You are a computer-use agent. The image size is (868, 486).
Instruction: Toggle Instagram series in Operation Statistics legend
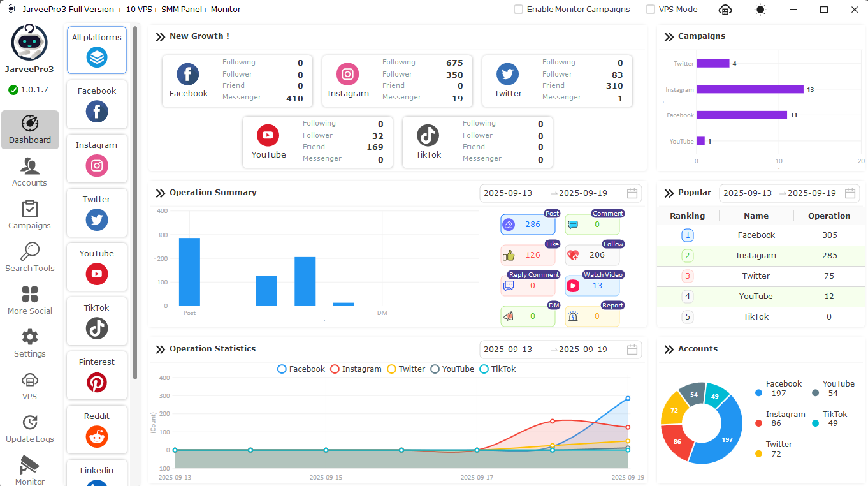click(x=356, y=369)
